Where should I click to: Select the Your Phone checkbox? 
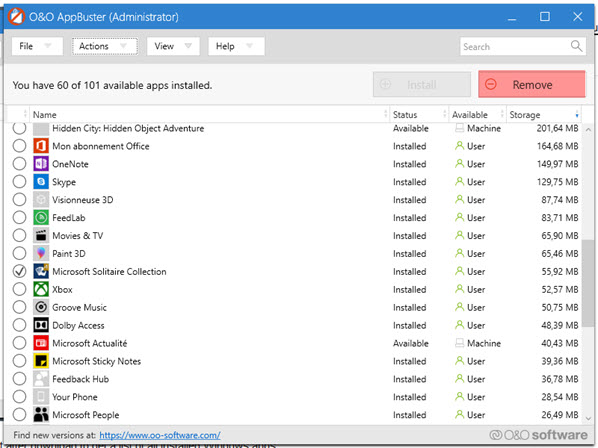point(19,397)
